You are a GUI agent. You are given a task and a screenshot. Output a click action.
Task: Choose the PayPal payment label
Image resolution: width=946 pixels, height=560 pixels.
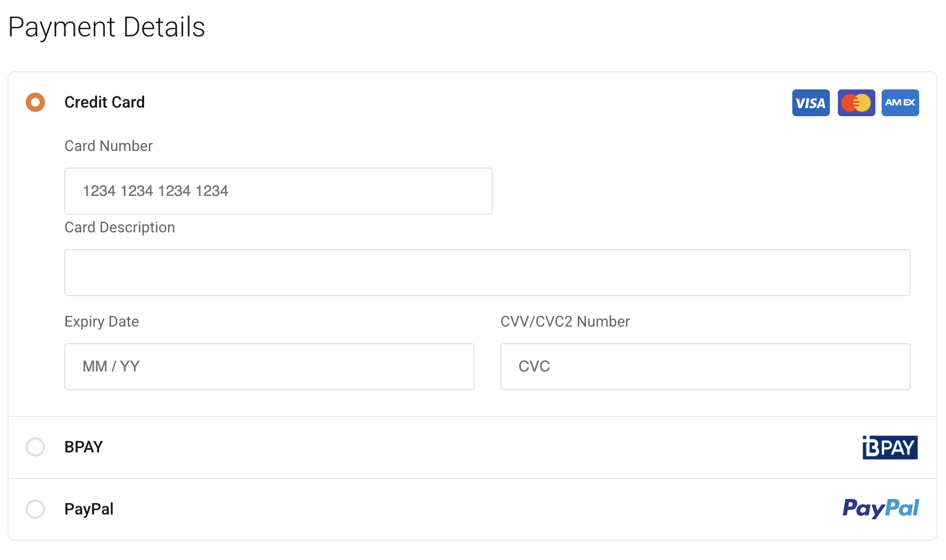pyautogui.click(x=89, y=509)
